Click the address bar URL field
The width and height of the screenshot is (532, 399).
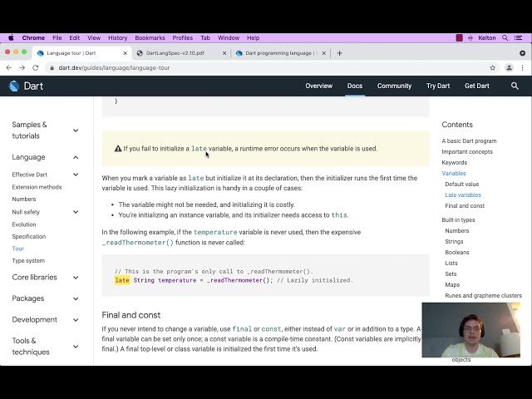tap(249, 67)
